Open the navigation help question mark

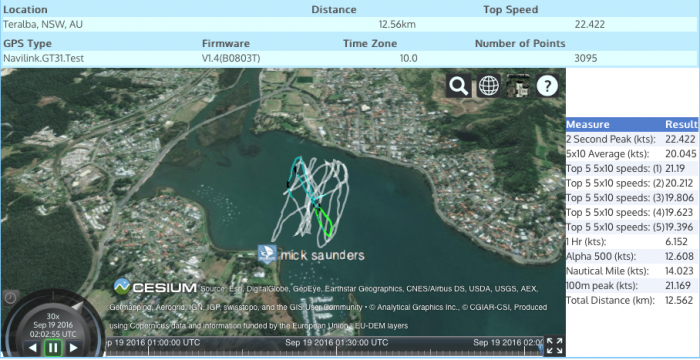(547, 86)
